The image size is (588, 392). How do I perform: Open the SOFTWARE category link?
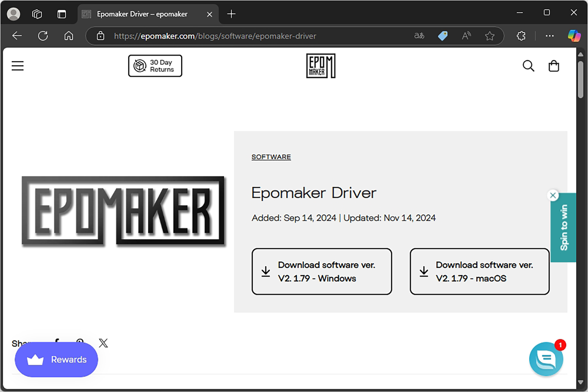[x=271, y=157]
